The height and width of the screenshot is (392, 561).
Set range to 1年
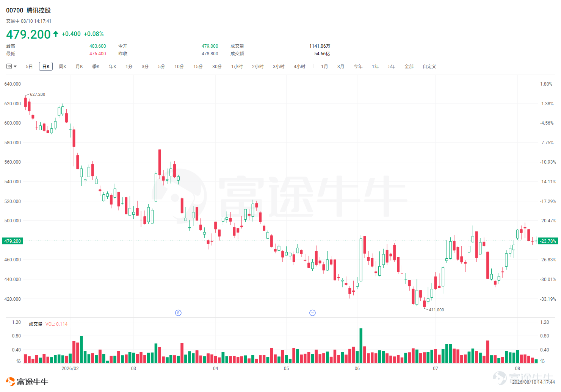[x=375, y=67]
